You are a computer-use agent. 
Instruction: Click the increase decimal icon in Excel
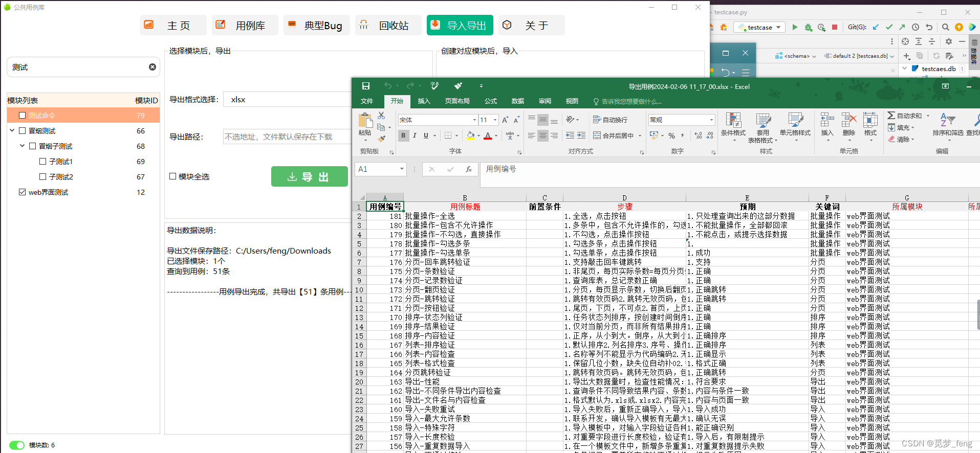pyautogui.click(x=699, y=135)
